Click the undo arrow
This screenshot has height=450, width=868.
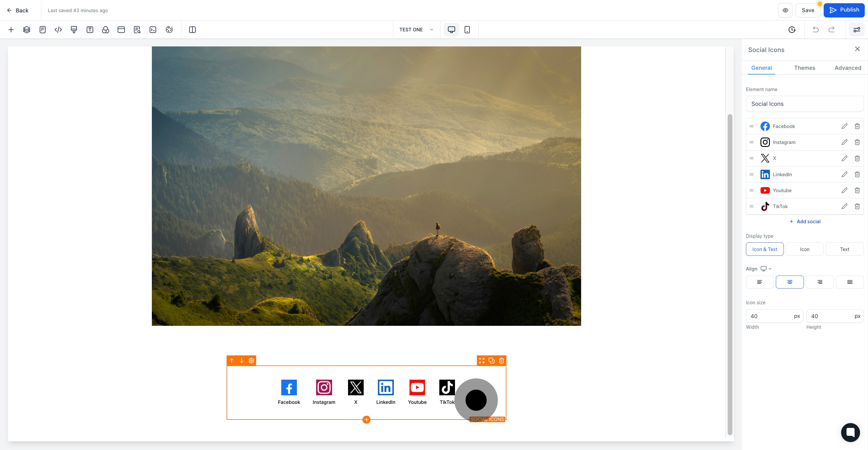pos(815,30)
